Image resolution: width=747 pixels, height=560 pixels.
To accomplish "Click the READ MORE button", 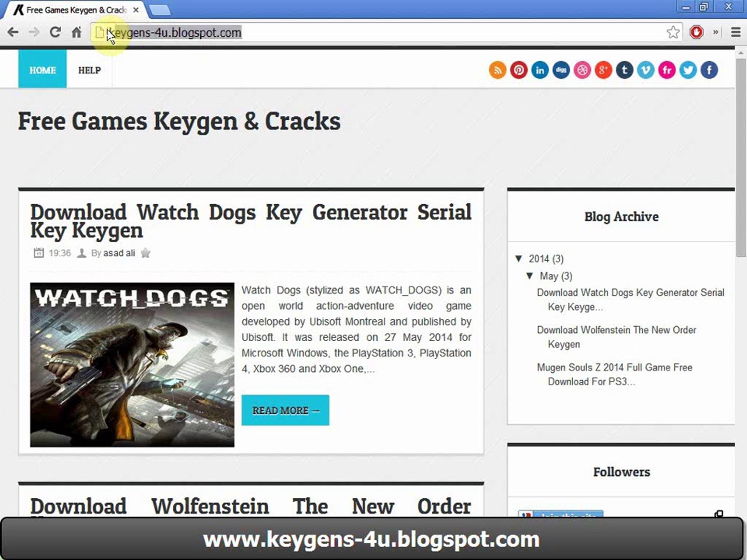I will (x=285, y=410).
